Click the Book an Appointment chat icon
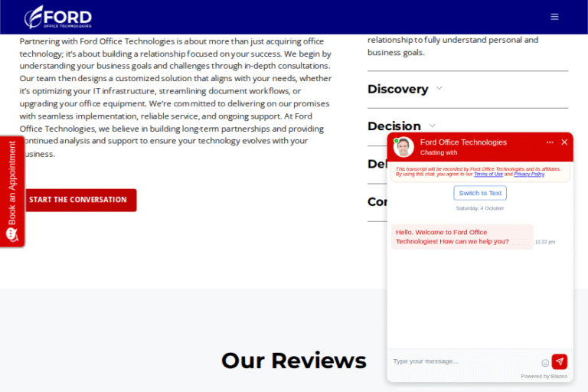The width and height of the screenshot is (588, 392). (x=11, y=234)
